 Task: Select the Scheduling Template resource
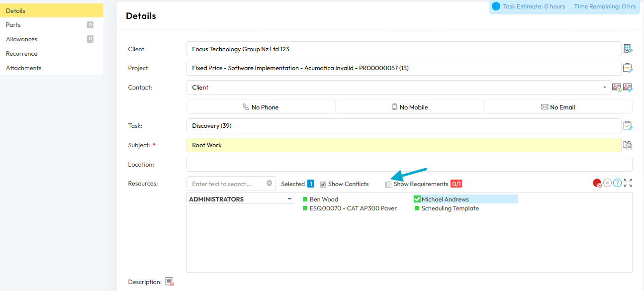coord(450,208)
